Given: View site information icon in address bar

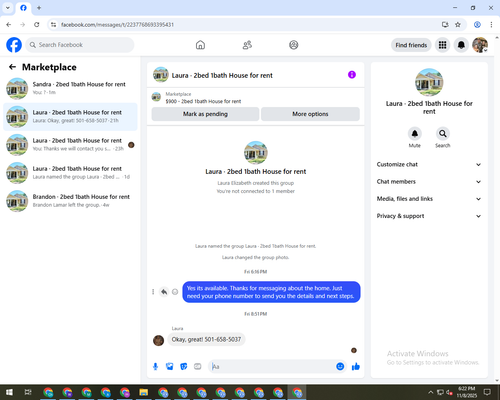Looking at the screenshot, I should tap(53, 25).
